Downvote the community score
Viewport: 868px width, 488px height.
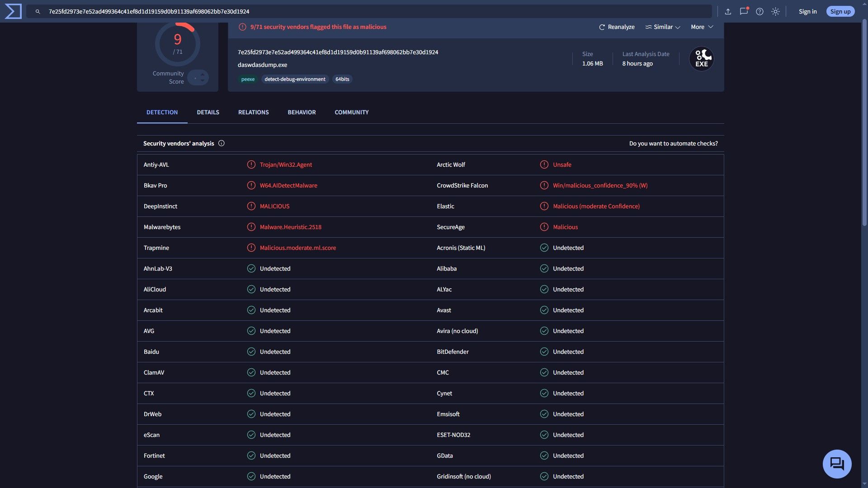click(202, 81)
